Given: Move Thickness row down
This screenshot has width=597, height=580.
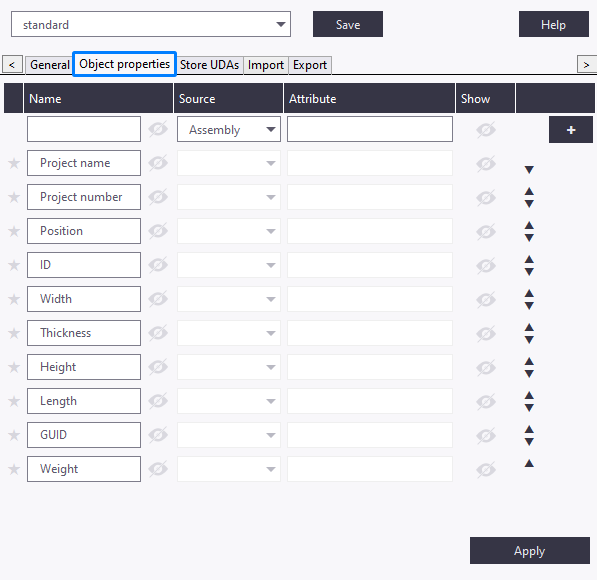Looking at the screenshot, I should click(529, 340).
